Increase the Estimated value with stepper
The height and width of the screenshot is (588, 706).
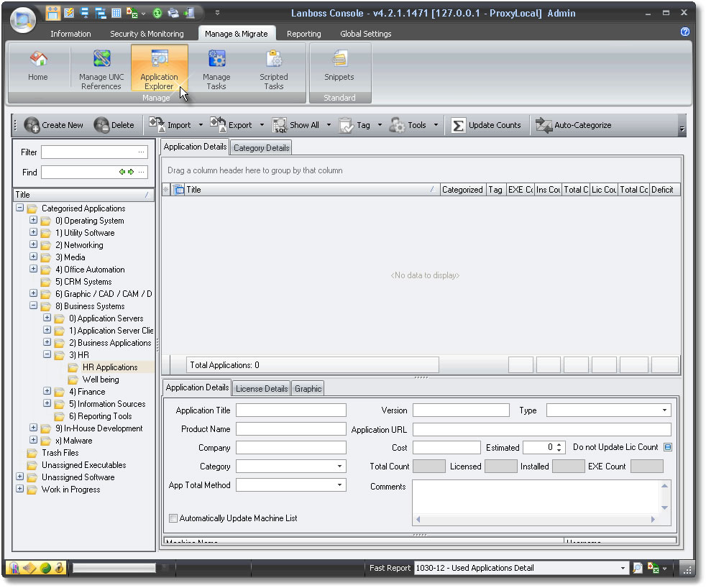tap(560, 444)
